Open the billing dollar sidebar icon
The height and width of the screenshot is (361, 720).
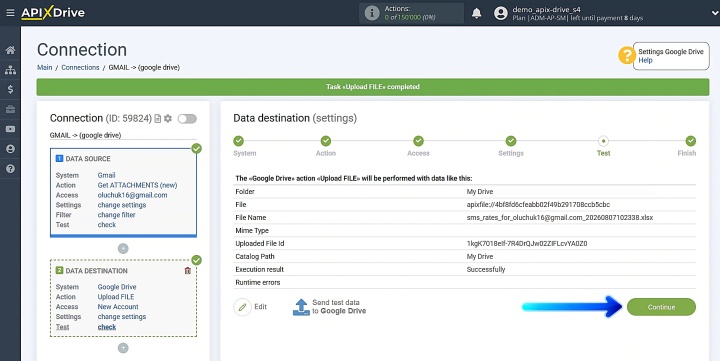(10, 90)
